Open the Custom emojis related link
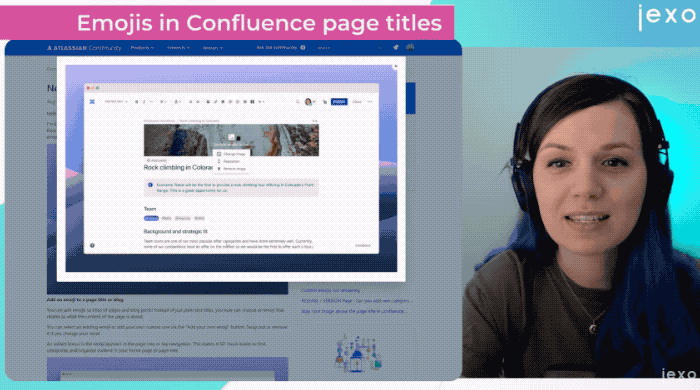Image resolution: width=700 pixels, height=390 pixels. click(331, 290)
